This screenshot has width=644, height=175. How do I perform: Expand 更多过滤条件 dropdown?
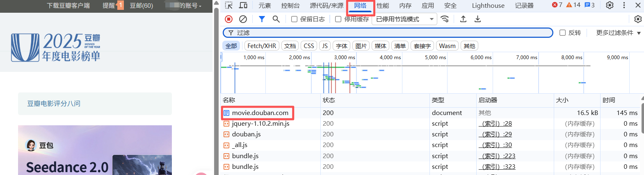click(x=619, y=33)
